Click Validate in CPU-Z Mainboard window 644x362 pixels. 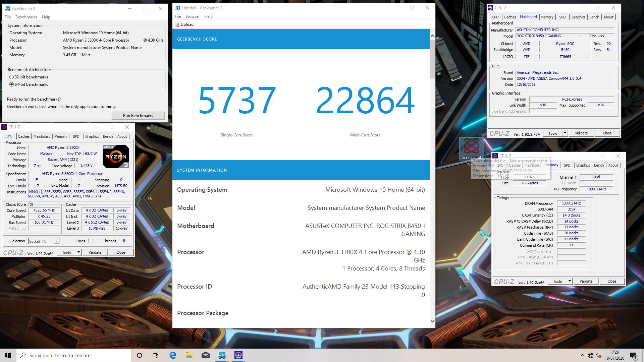[x=581, y=133]
